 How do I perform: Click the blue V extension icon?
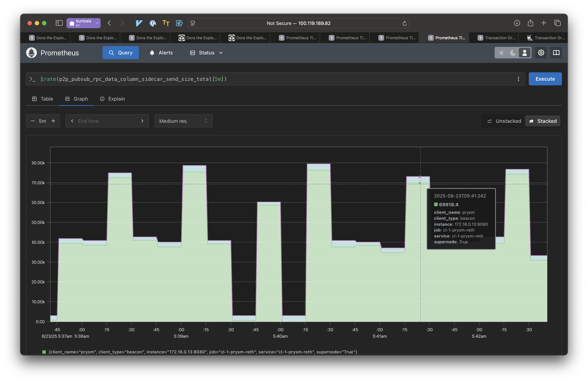pos(139,23)
